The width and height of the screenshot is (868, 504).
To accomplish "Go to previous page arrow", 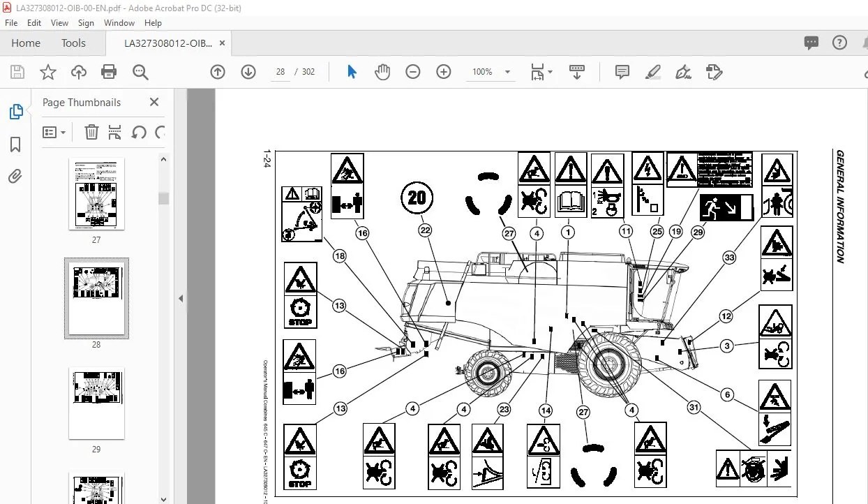I will pyautogui.click(x=218, y=72).
